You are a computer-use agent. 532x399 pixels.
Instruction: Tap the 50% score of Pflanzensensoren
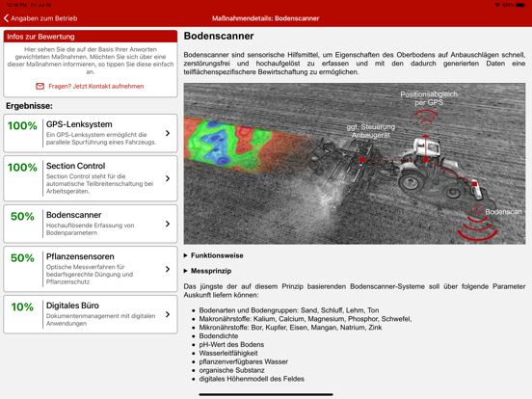coord(22,258)
